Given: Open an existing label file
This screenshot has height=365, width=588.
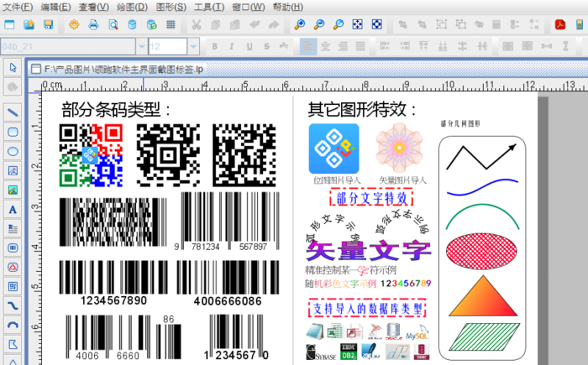Looking at the screenshot, I should point(29,25).
